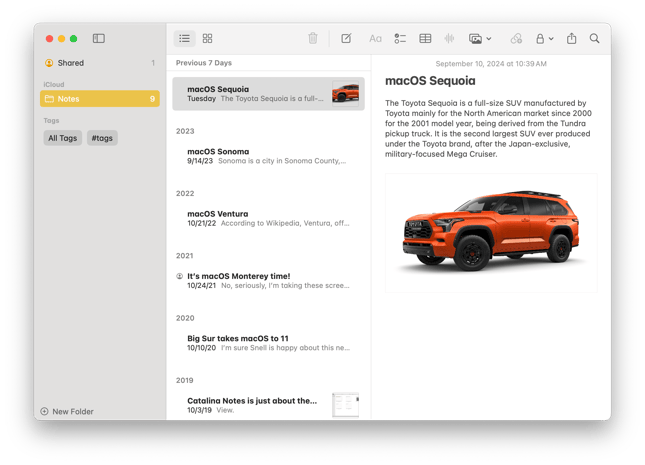
Task: Open the macOS Sonoma note
Action: [268, 156]
